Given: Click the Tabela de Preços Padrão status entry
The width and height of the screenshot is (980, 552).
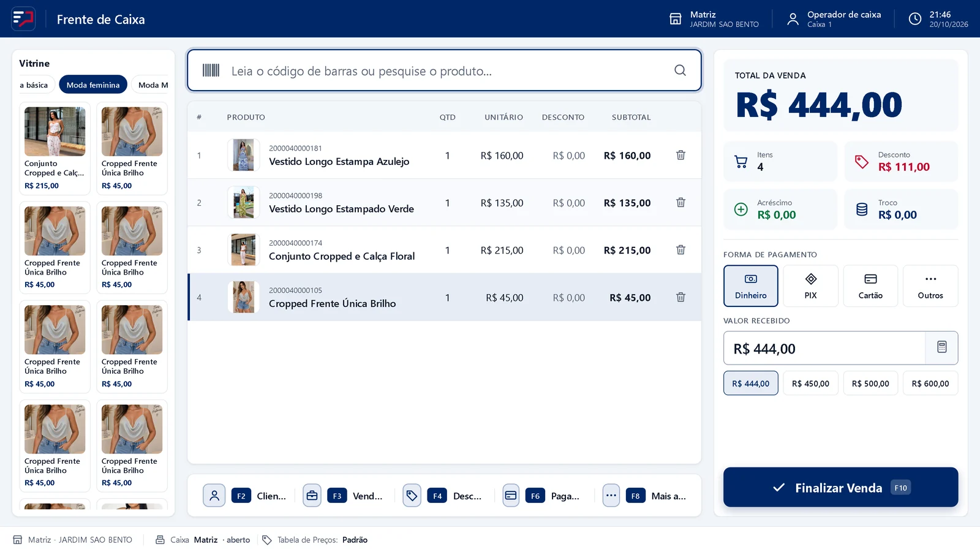Looking at the screenshot, I should [315, 540].
